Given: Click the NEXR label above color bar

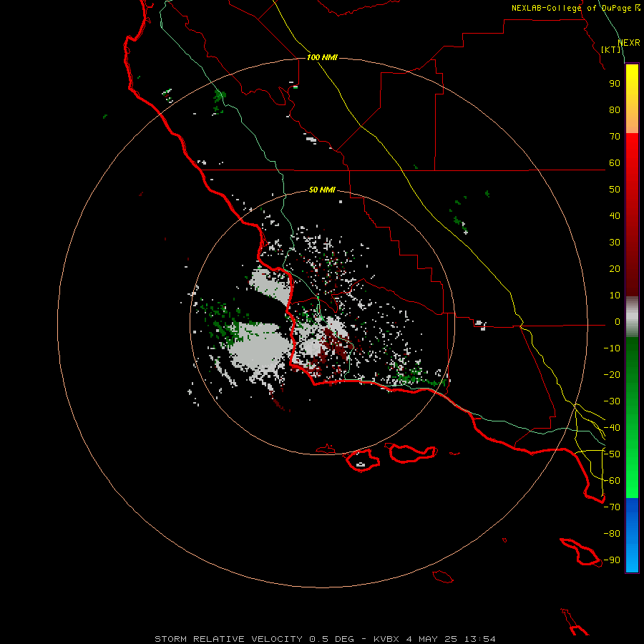Looking at the screenshot, I should click(628, 43).
